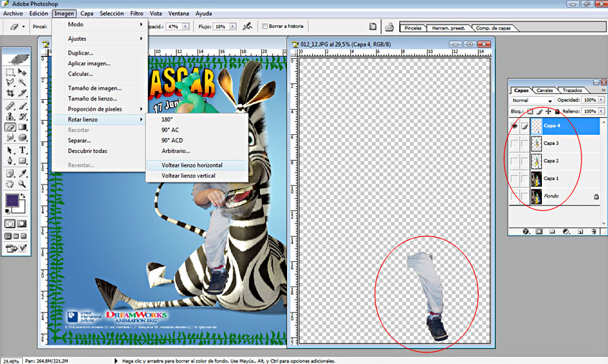
Task: Select the History Brush tool
Action: click(22, 116)
